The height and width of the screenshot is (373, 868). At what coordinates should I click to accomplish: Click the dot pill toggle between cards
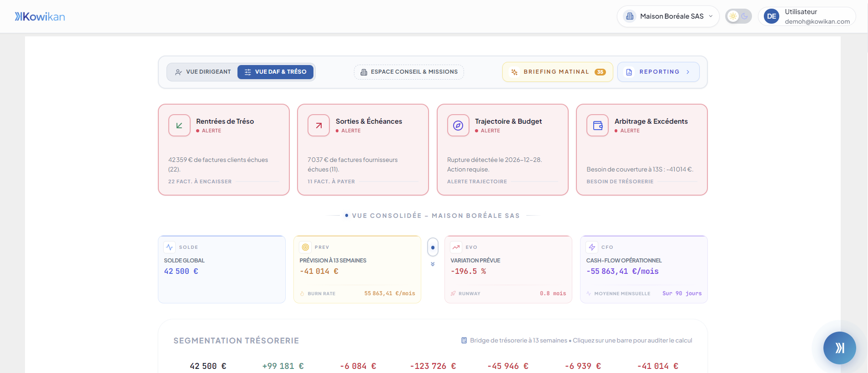pos(433,247)
